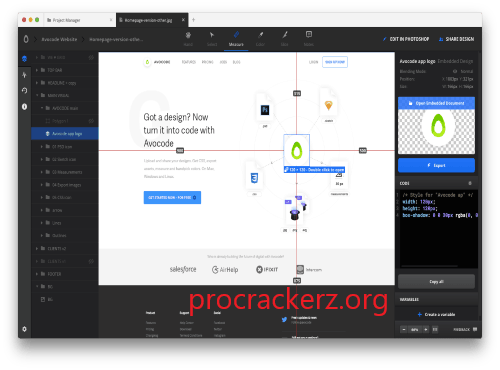Expand the 03 Measurements folder
Screen dimensions: 500x370
(42, 172)
